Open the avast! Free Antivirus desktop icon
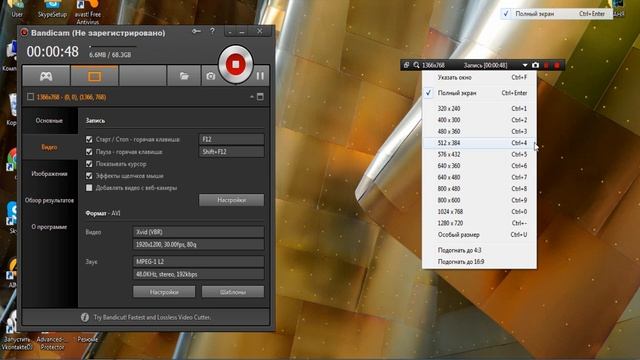The width and height of the screenshot is (640, 360). (88, 12)
